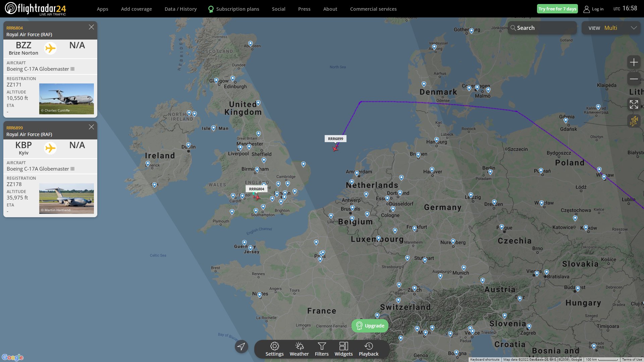Open the Widgets panel
Viewport: 644px width, 362px height.
tap(343, 349)
